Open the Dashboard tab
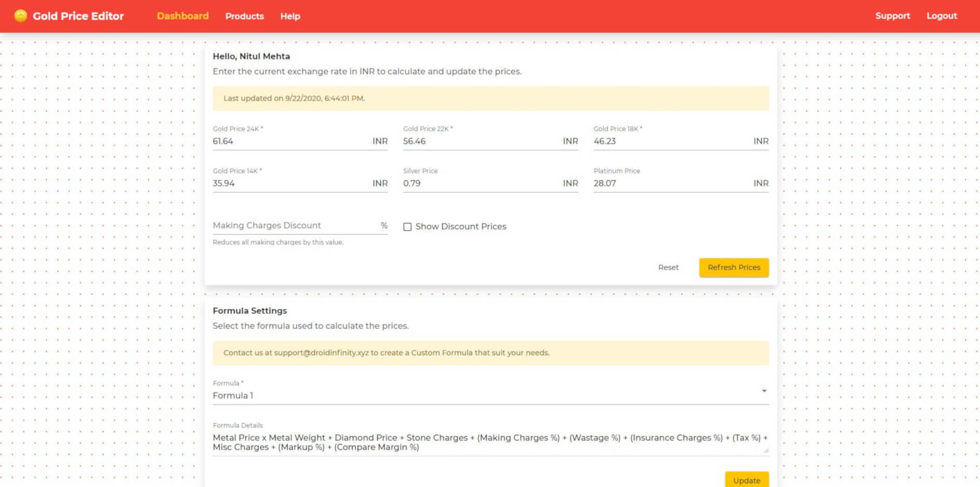This screenshot has width=980, height=487. (x=183, y=16)
